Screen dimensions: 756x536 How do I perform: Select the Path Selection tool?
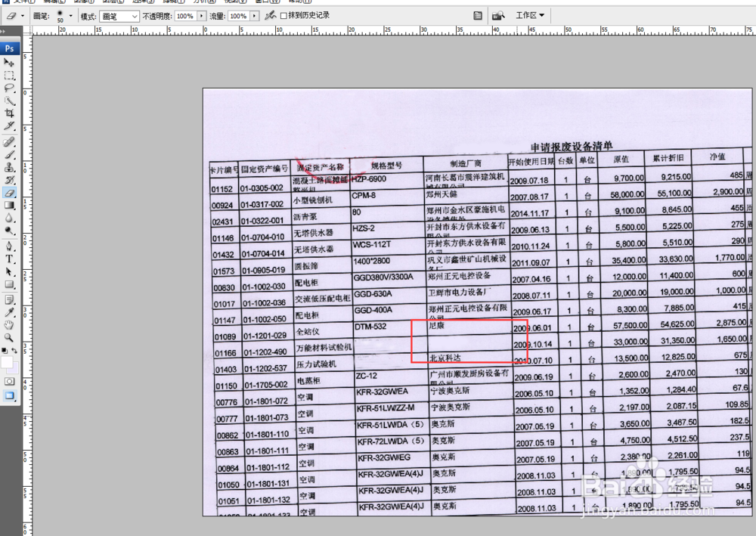9,271
